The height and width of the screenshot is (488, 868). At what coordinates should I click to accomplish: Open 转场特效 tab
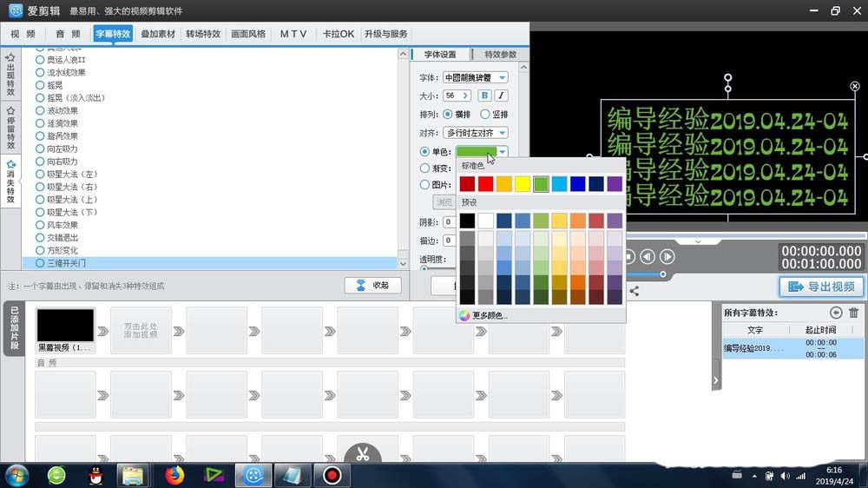pos(203,34)
